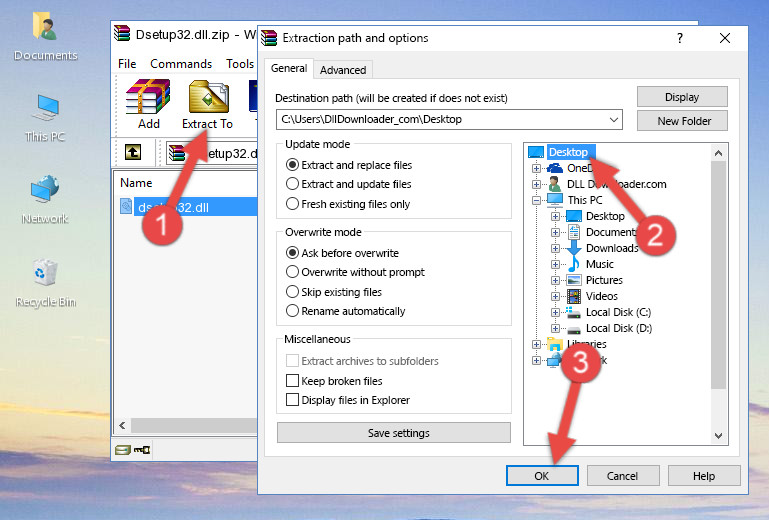Switch to the General tab

(x=289, y=68)
